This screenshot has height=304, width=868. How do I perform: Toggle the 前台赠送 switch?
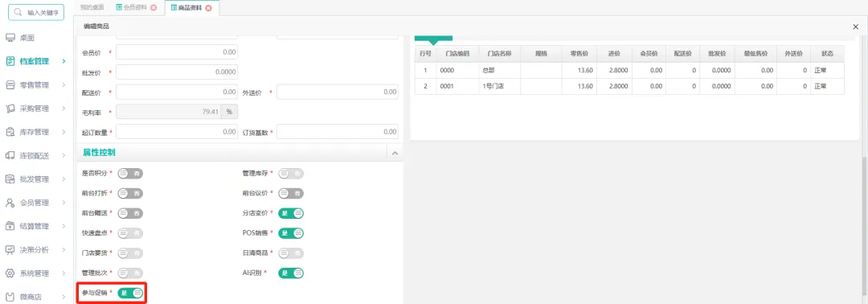[130, 213]
